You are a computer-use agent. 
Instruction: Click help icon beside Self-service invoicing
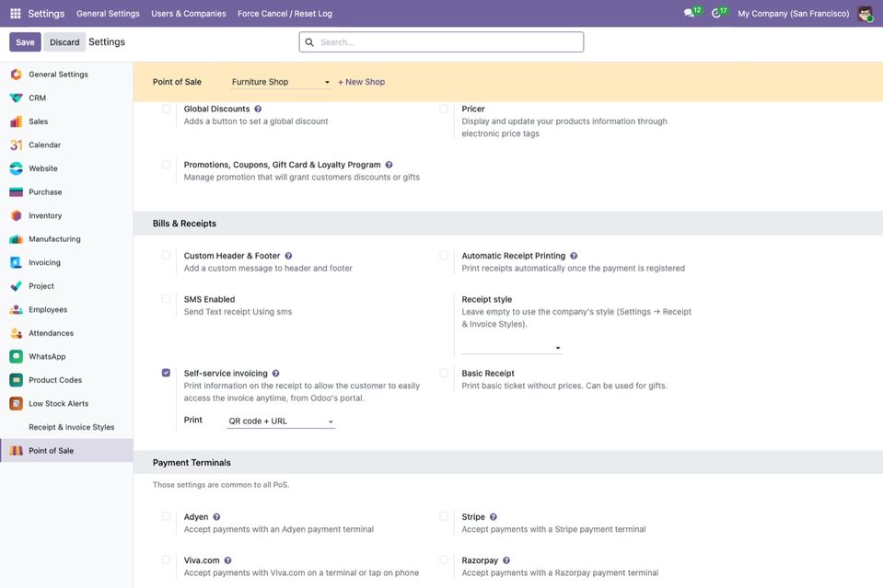point(276,374)
